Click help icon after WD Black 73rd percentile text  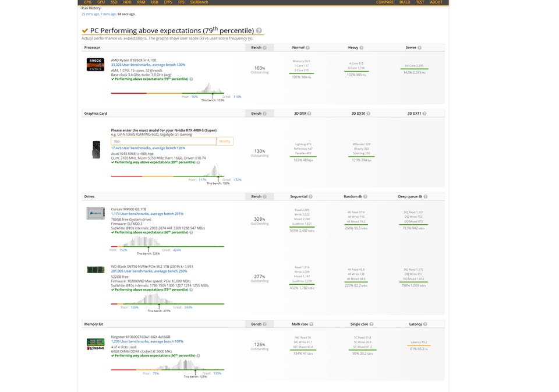pos(191,289)
